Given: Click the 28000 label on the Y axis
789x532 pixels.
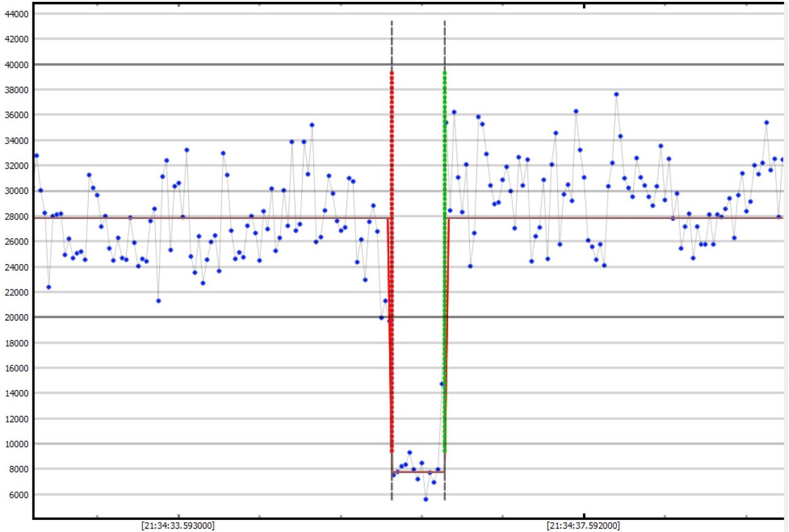Looking at the screenshot, I should [x=16, y=216].
